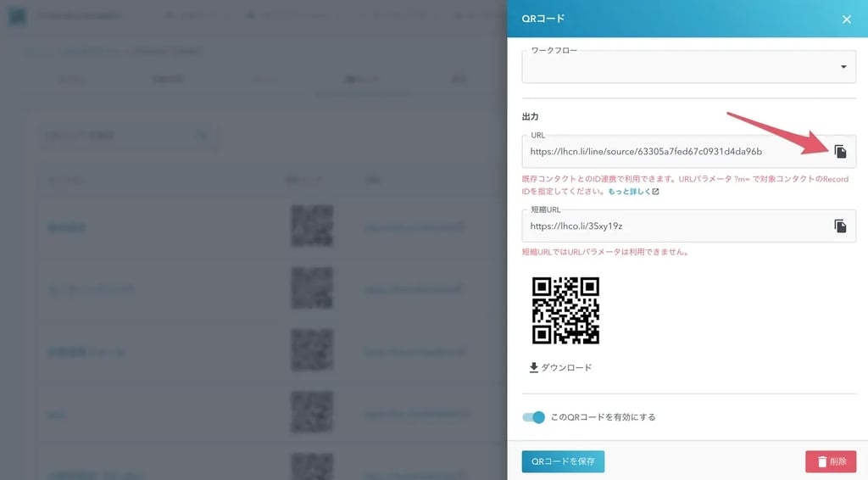The height and width of the screenshot is (480, 868).
Task: Open the もっと詳しく help link
Action: pyautogui.click(x=628, y=192)
